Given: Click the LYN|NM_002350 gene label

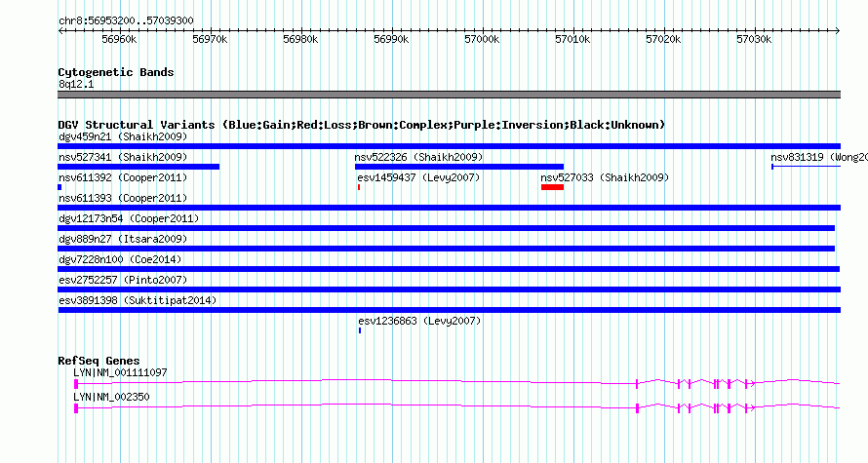Looking at the screenshot, I should point(111,397).
